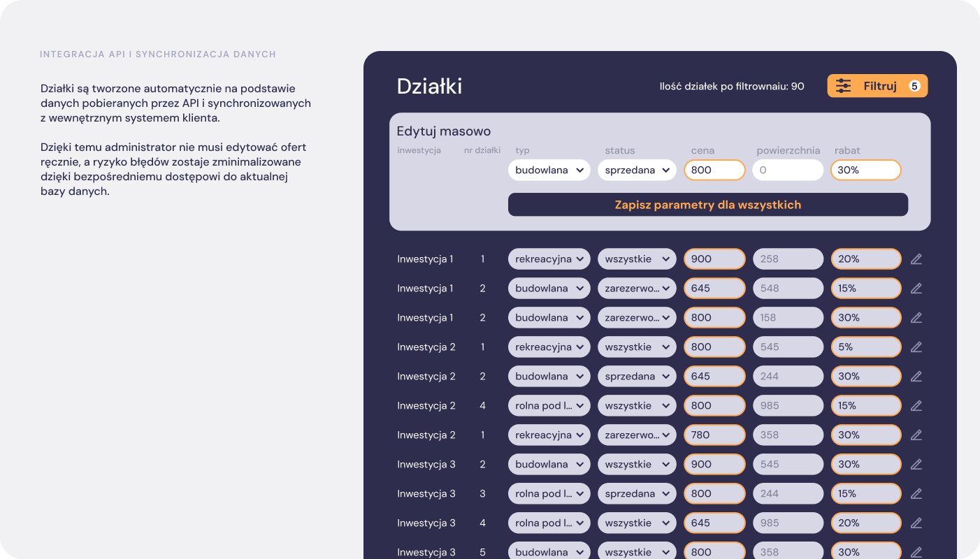Click edit pencil on the row priced 780
Viewport: 980px width, 559px height.
point(916,435)
